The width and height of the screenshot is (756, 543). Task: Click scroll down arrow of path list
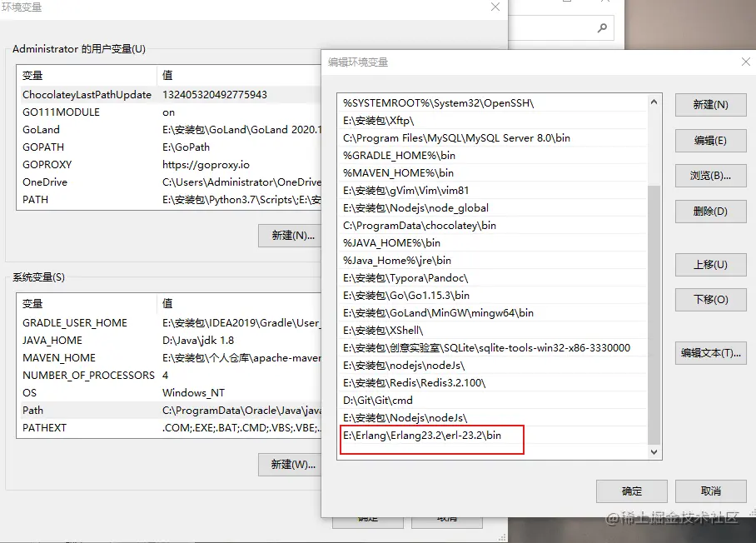click(654, 452)
